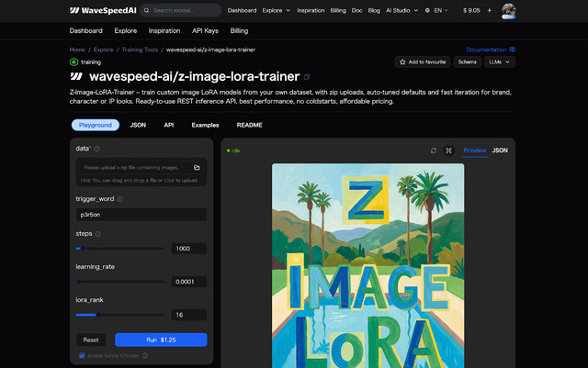
Task: Click the plus icon next to balance
Action: (x=489, y=10)
